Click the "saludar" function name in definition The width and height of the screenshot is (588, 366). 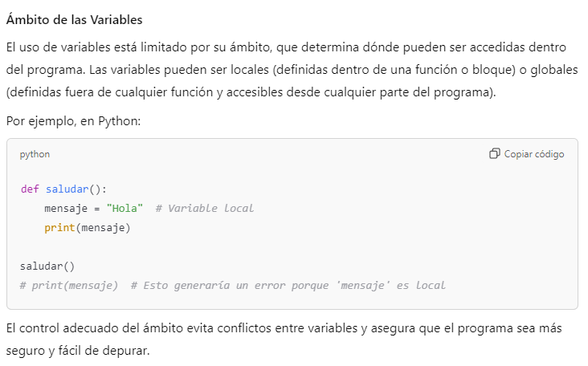click(x=66, y=189)
